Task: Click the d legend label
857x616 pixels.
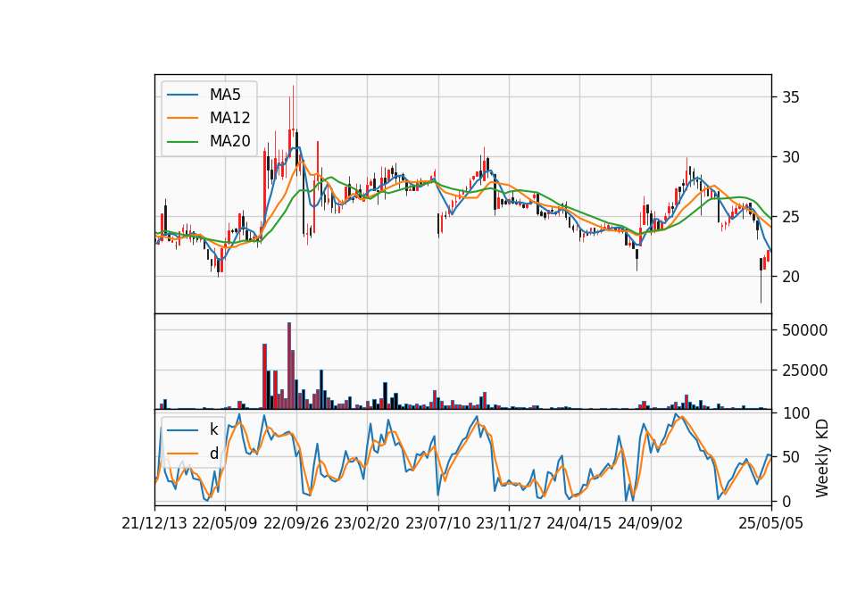Action: pyautogui.click(x=213, y=454)
